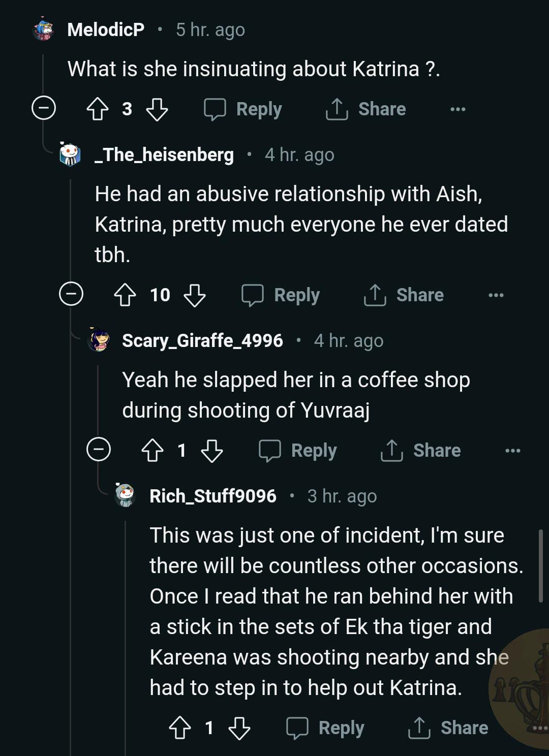
Task: Open more options on _The_heisenberg's comment
Action: [496, 295]
